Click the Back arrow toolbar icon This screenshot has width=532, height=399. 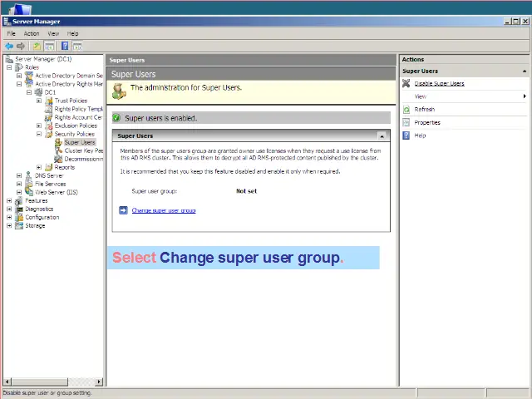tap(9, 47)
